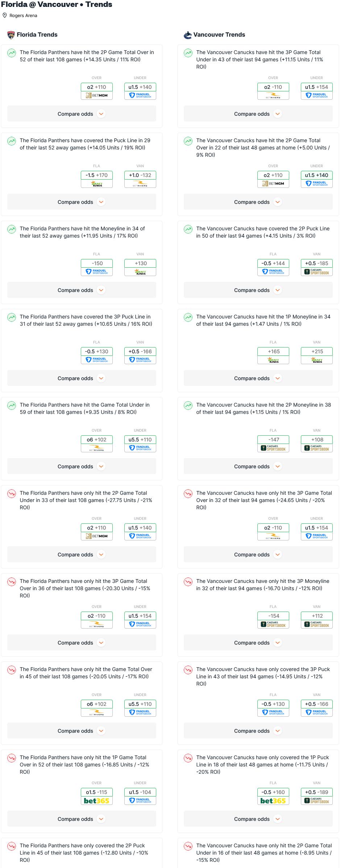Image resolution: width=340 pixels, height=868 pixels.
Task: Click DraftKings logo under Florida -1.5 +170
Action: point(96,184)
